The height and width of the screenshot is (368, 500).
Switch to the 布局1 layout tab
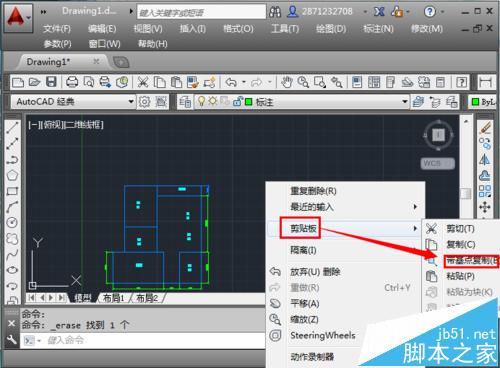point(114,298)
